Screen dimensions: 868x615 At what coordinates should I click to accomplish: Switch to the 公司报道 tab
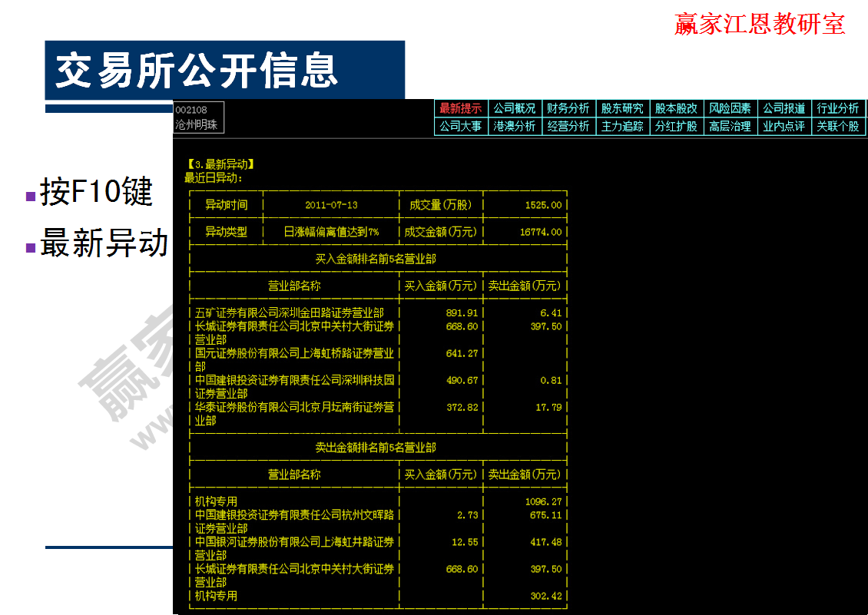[784, 108]
